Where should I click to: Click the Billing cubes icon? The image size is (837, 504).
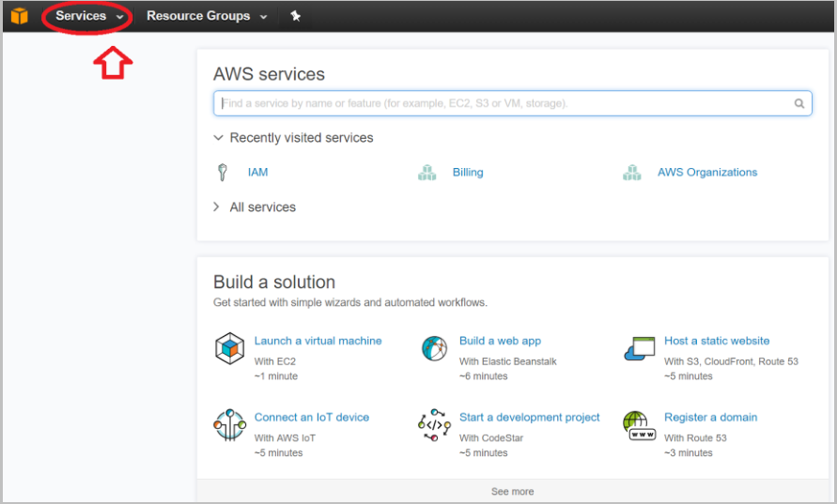click(x=427, y=173)
